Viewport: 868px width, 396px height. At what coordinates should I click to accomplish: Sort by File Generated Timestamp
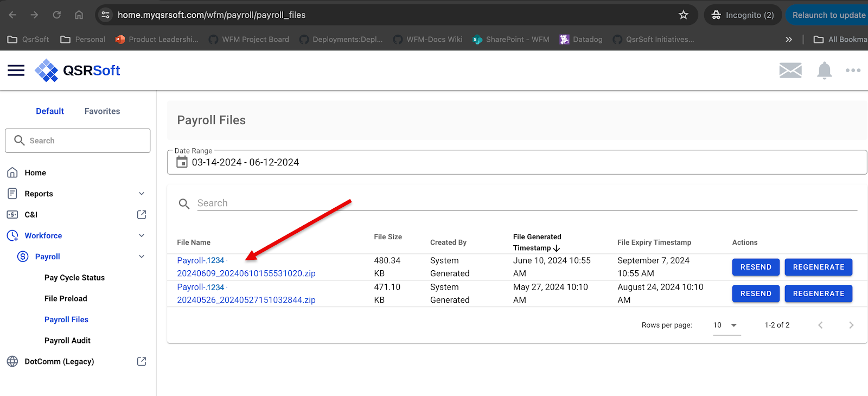[537, 242]
